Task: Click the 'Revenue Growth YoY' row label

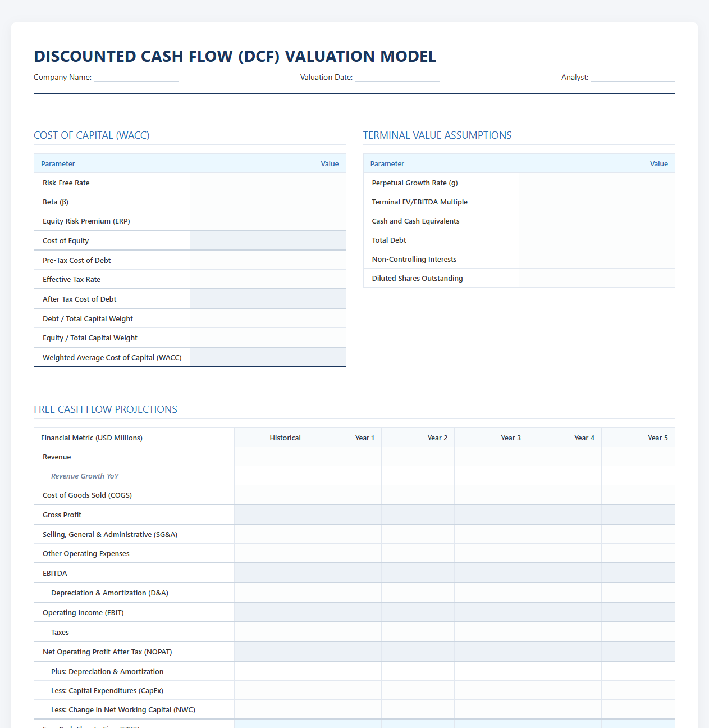Action: [x=85, y=476]
